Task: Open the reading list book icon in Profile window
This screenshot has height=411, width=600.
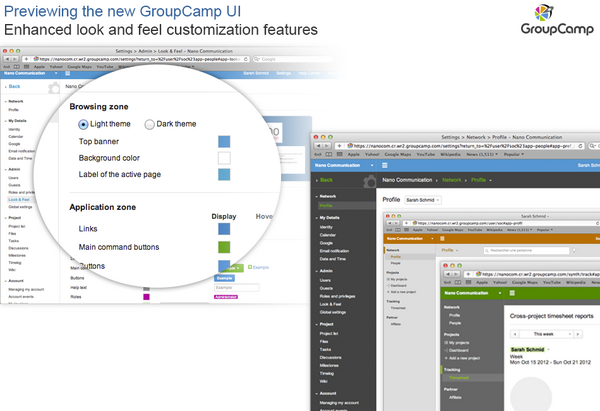Action: 328,154
